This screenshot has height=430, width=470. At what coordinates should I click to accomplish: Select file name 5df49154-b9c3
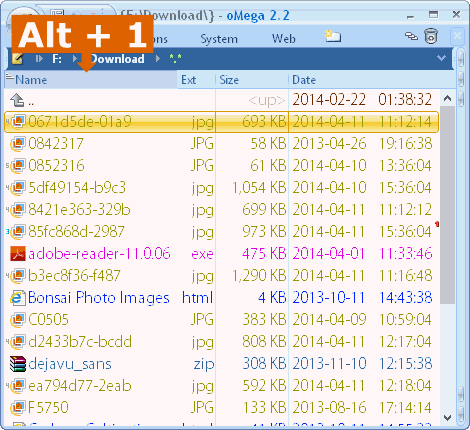[77, 188]
